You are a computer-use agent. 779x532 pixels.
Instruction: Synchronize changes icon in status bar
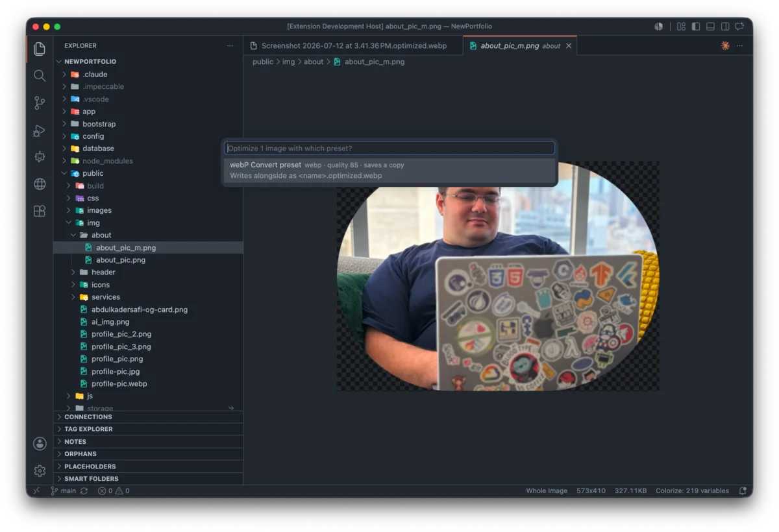(84, 491)
